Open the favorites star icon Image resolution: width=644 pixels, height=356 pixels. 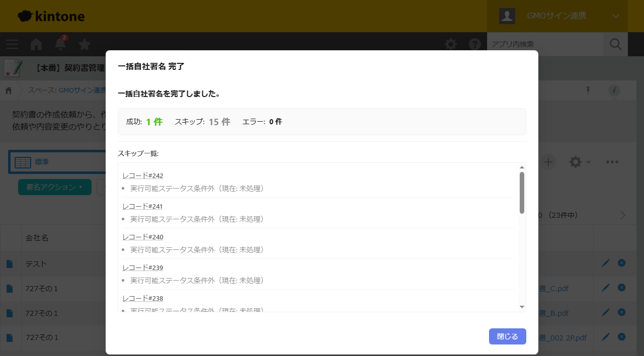[85, 44]
